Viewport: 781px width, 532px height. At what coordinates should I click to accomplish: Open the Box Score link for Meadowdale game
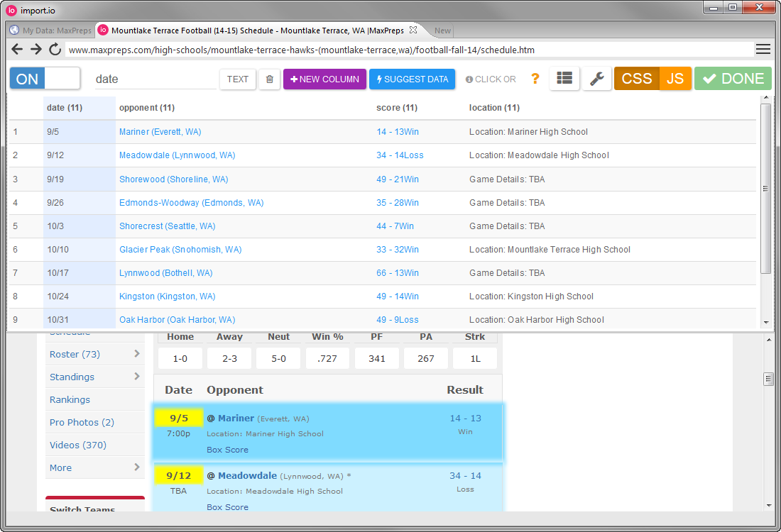click(x=228, y=506)
